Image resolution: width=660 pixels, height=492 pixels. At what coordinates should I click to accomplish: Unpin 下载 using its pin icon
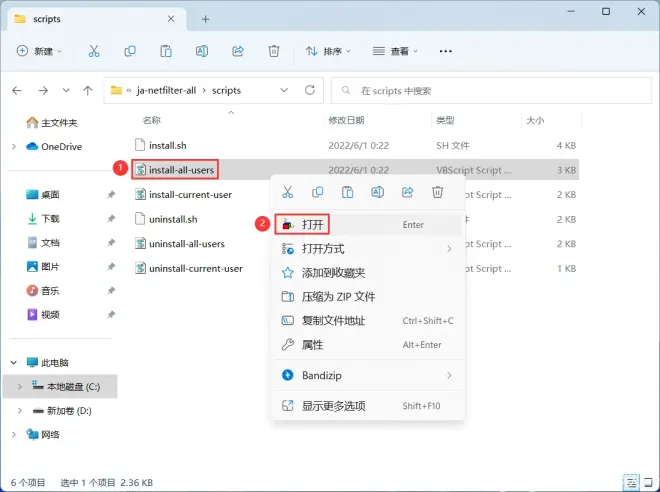coord(111,218)
